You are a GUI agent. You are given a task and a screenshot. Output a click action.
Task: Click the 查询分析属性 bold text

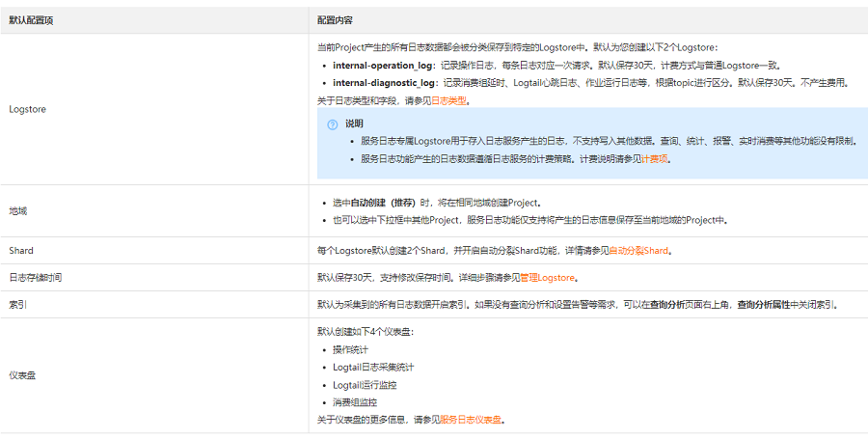click(764, 305)
